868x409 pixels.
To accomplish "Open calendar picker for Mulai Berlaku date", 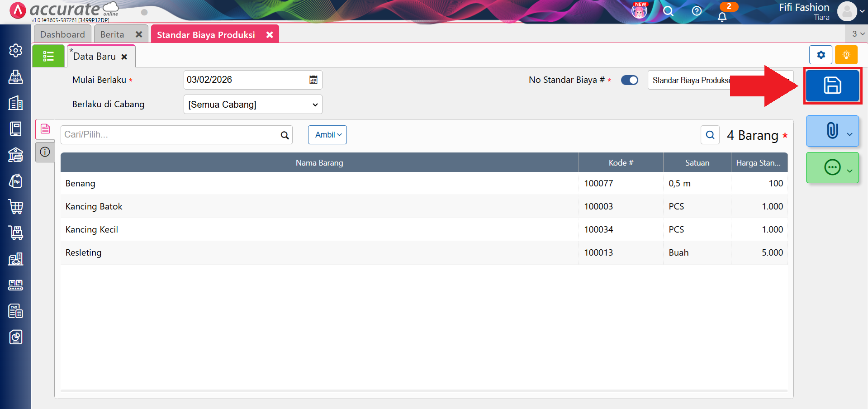I will pyautogui.click(x=313, y=80).
